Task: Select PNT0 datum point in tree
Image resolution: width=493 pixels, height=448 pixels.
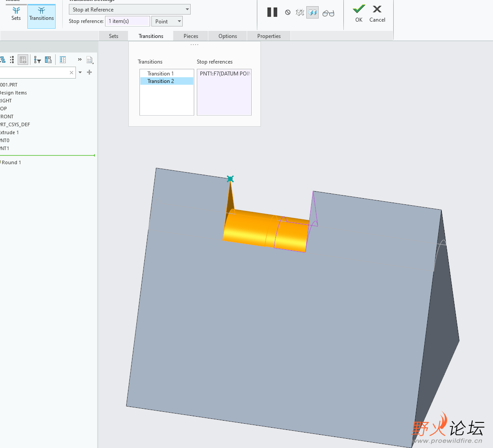Action: 5,140
